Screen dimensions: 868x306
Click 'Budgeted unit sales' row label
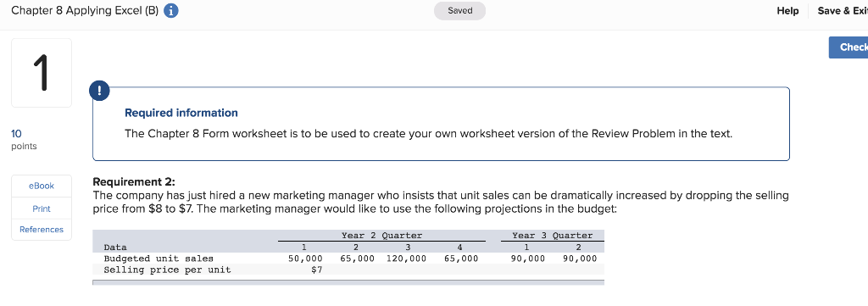pos(159,259)
